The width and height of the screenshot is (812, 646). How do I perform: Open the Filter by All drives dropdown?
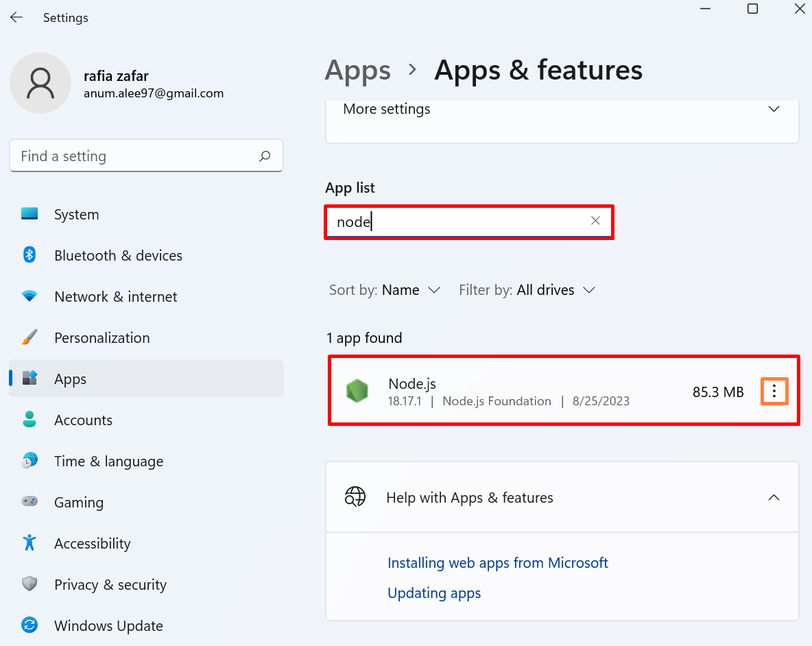click(527, 290)
